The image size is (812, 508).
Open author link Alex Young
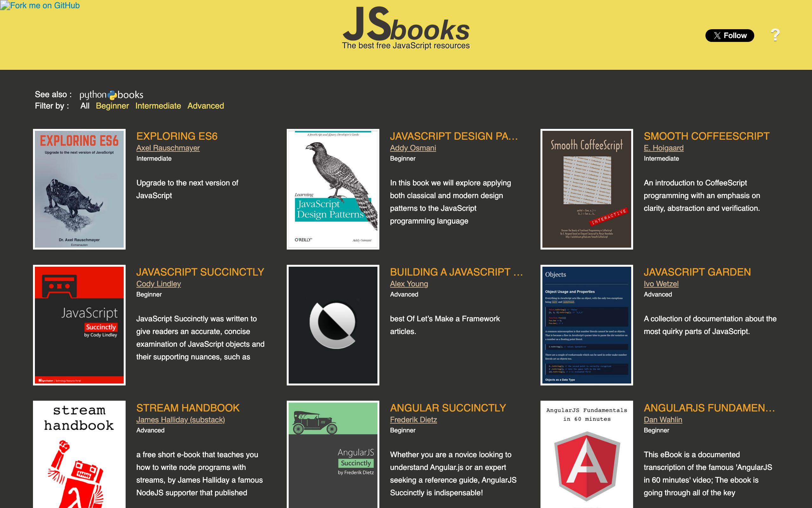[409, 284]
